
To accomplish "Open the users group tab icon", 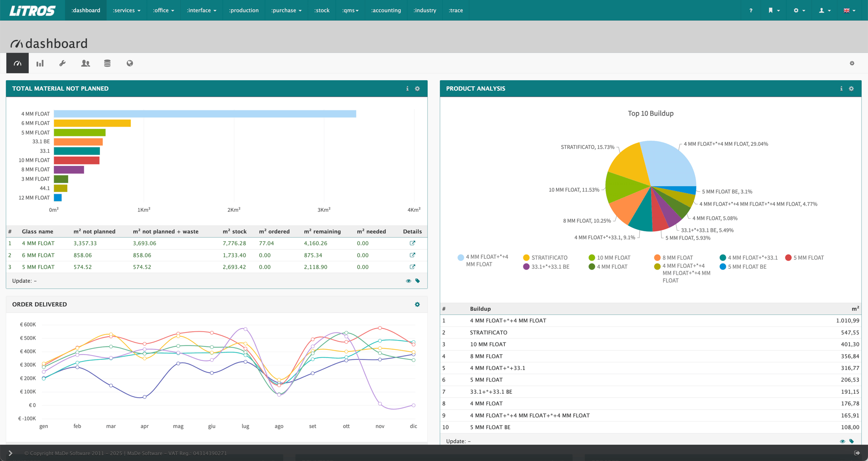I will coord(85,63).
